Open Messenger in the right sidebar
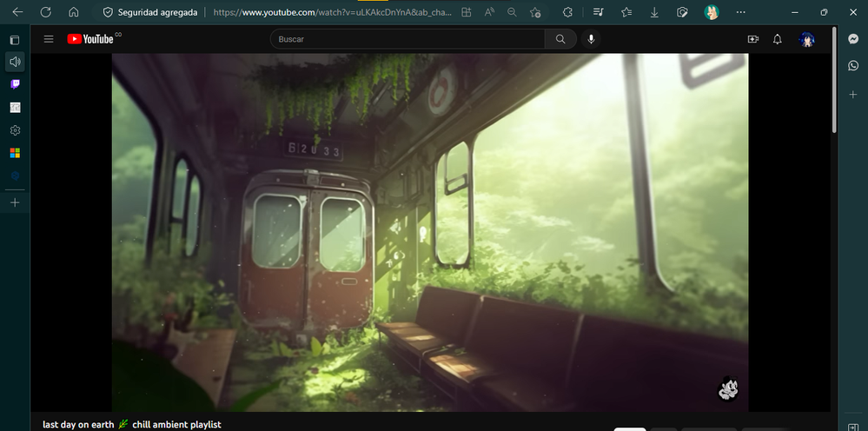868x431 pixels. coord(853,39)
